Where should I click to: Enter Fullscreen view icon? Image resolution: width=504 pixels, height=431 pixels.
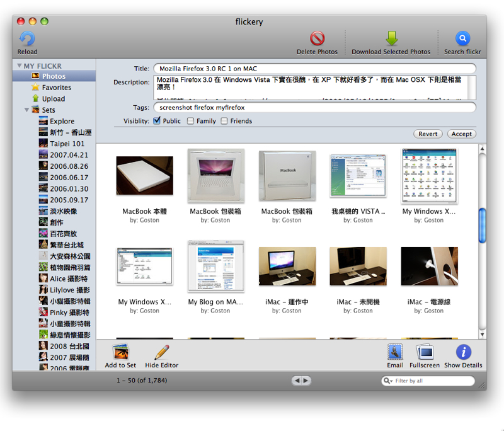425,352
